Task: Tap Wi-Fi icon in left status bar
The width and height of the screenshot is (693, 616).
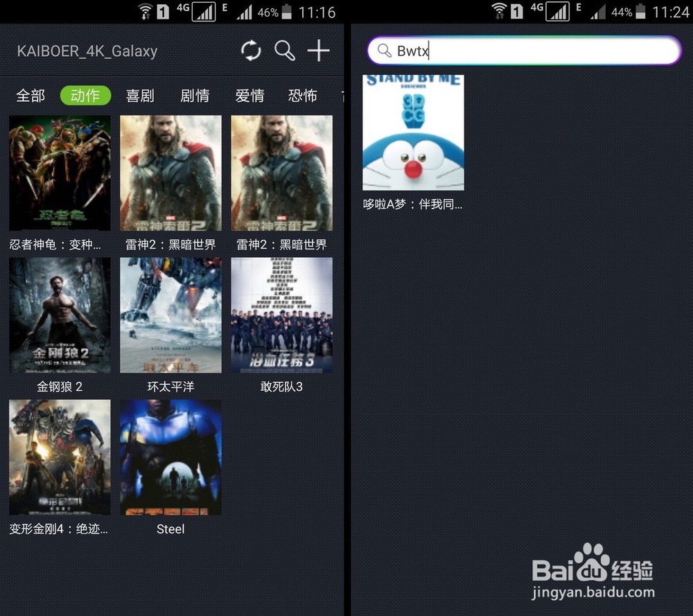Action: tap(145, 12)
